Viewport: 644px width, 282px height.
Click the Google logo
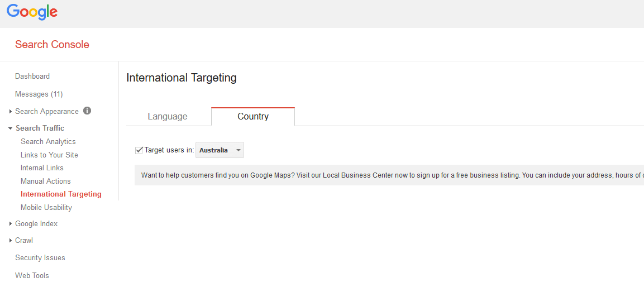[32, 12]
